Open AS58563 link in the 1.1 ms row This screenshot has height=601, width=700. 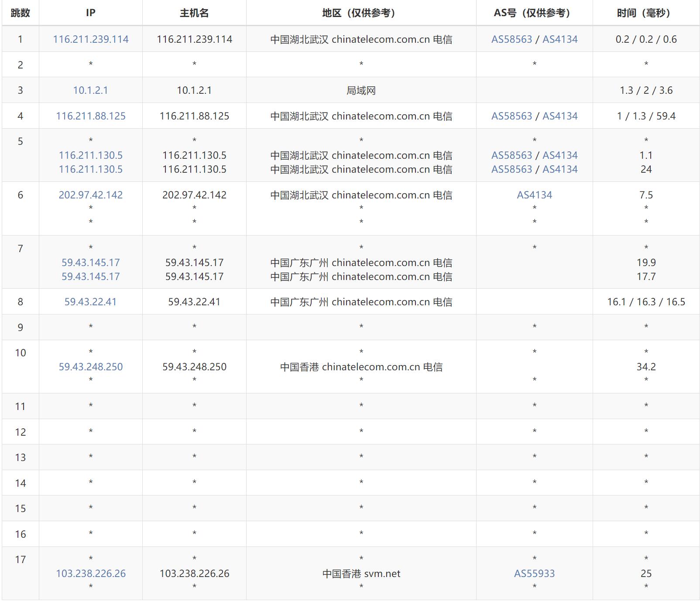pos(512,155)
